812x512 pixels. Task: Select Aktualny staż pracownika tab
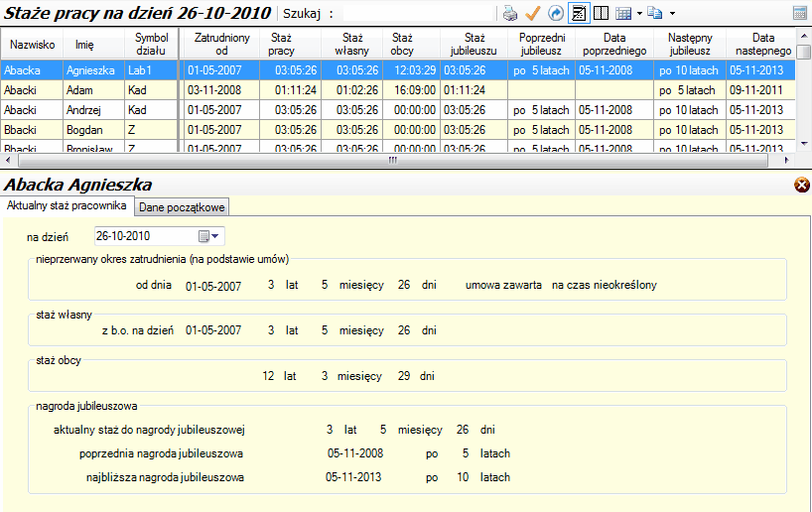67,205
